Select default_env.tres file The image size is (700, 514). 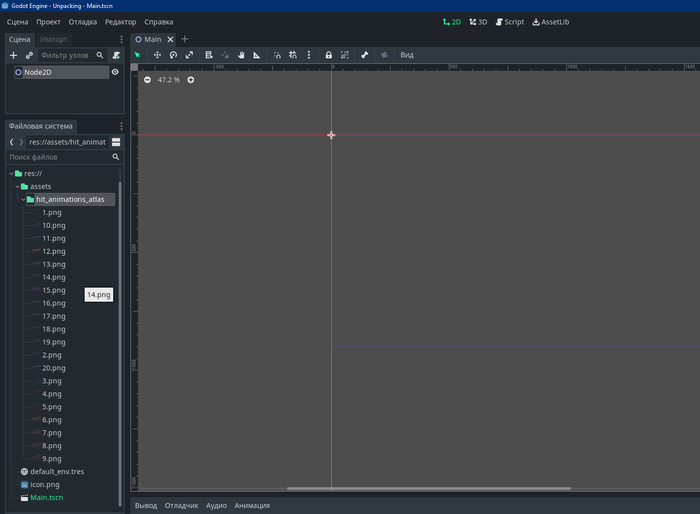pyautogui.click(x=57, y=472)
